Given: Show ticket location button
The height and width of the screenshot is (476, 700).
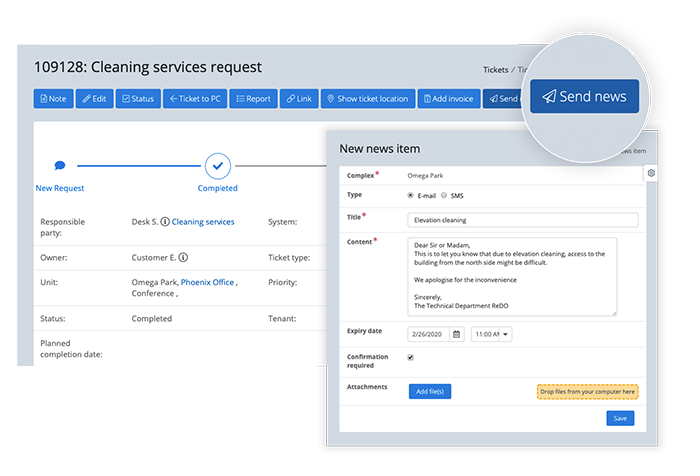Looking at the screenshot, I should coord(368,99).
